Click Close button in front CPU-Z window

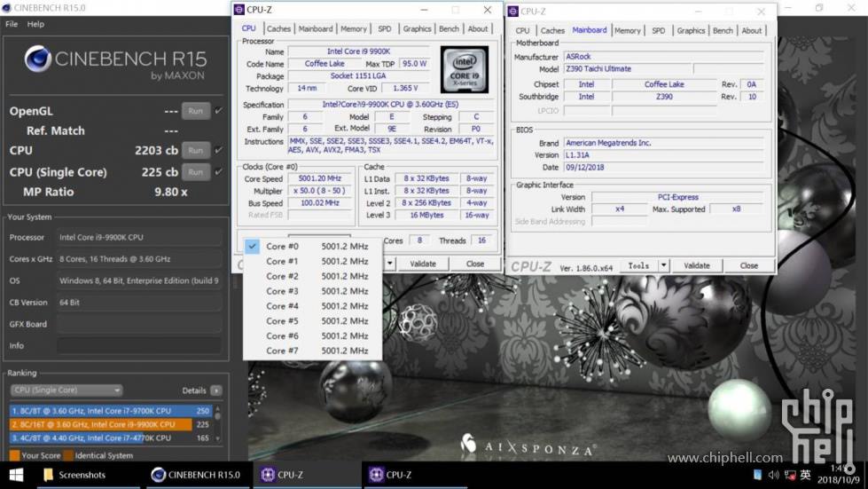[x=475, y=264]
